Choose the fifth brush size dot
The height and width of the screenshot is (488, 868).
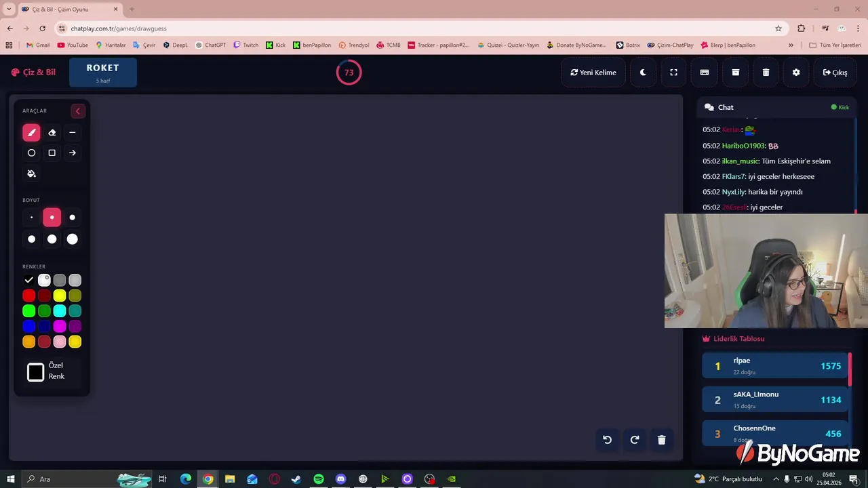(52, 239)
